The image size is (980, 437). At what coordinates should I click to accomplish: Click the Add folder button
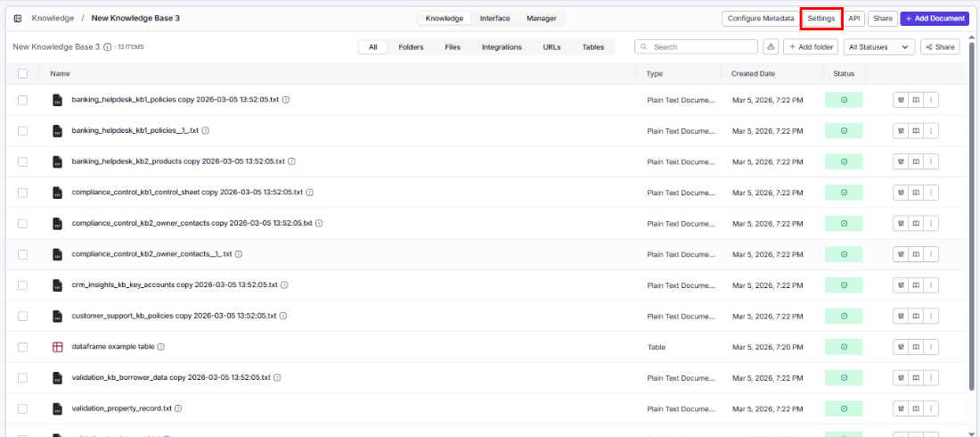[811, 47]
